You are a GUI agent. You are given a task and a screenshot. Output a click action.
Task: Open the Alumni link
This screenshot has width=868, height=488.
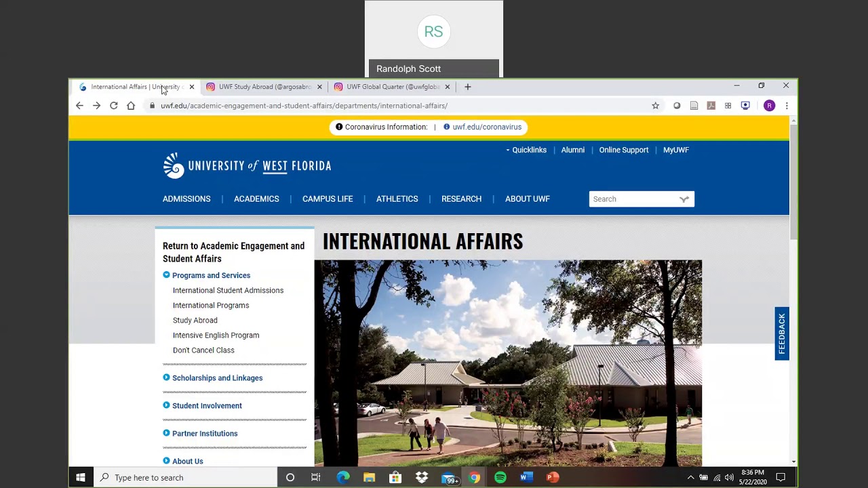click(x=573, y=150)
